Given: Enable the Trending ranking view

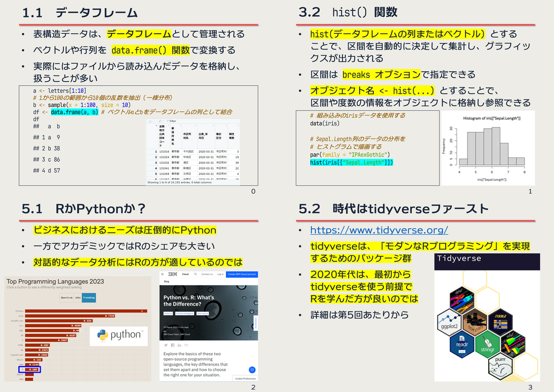Looking at the screenshot, I should click(x=89, y=298).
